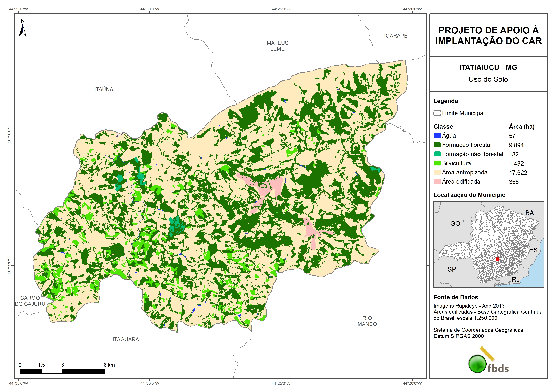Click the Área antropizada beige swatch
Viewport: 555px width, 392px height.
coord(437,172)
